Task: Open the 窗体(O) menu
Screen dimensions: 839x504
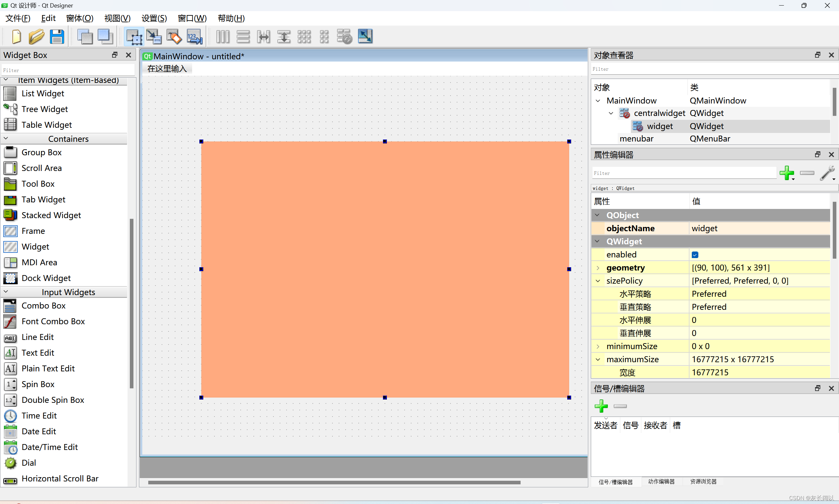Action: click(80, 18)
